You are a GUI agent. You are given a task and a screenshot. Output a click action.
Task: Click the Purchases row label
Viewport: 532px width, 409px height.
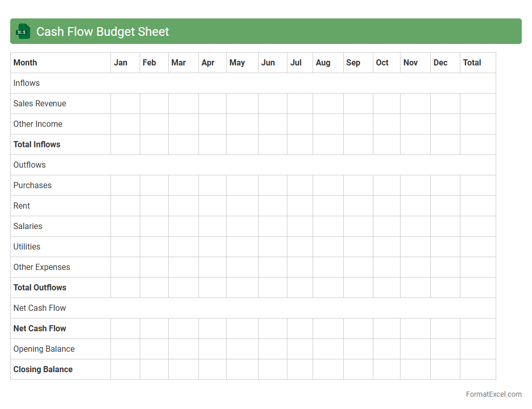[x=33, y=186]
